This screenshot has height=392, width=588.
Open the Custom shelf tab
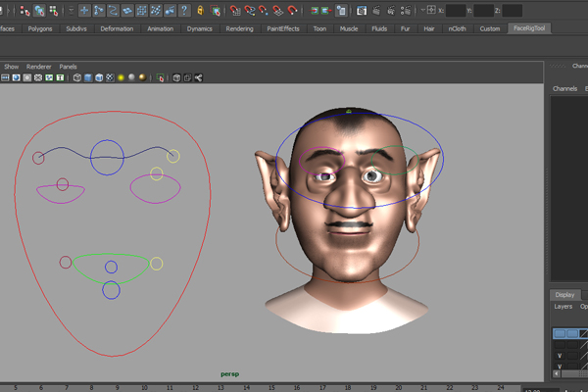[490, 28]
